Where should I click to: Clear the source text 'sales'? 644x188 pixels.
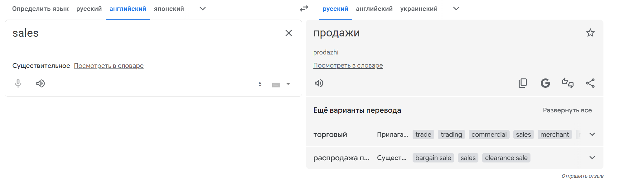(288, 33)
